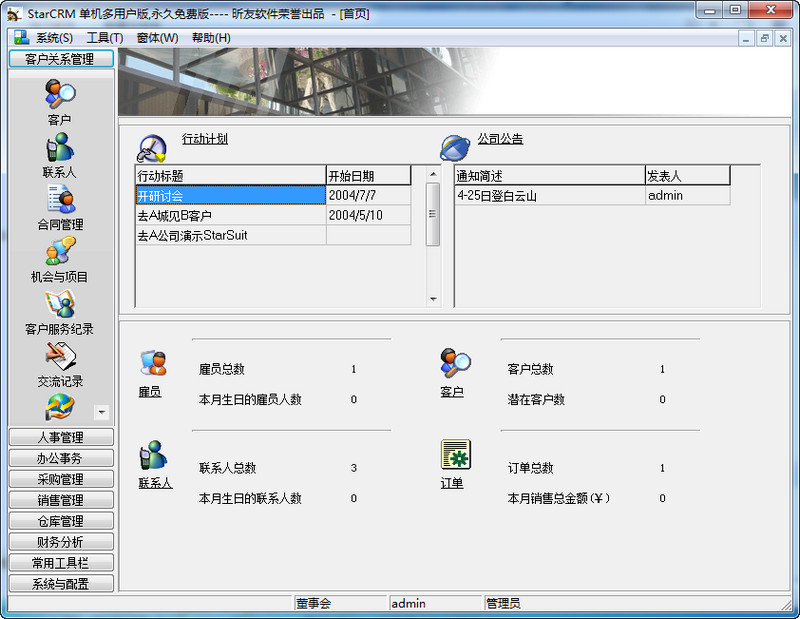Open the 客户 link under dashboard icon
Image resolution: width=800 pixels, height=619 pixels.
[452, 392]
